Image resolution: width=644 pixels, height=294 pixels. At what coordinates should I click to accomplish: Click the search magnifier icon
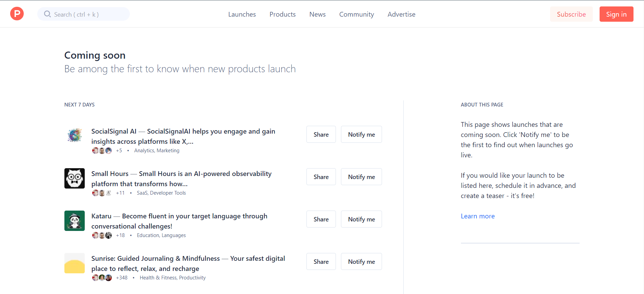[47, 14]
